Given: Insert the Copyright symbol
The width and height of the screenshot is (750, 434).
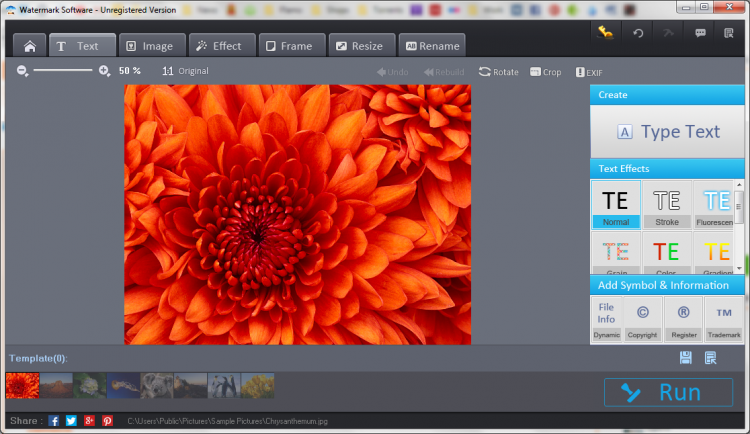Looking at the screenshot, I should [642, 319].
